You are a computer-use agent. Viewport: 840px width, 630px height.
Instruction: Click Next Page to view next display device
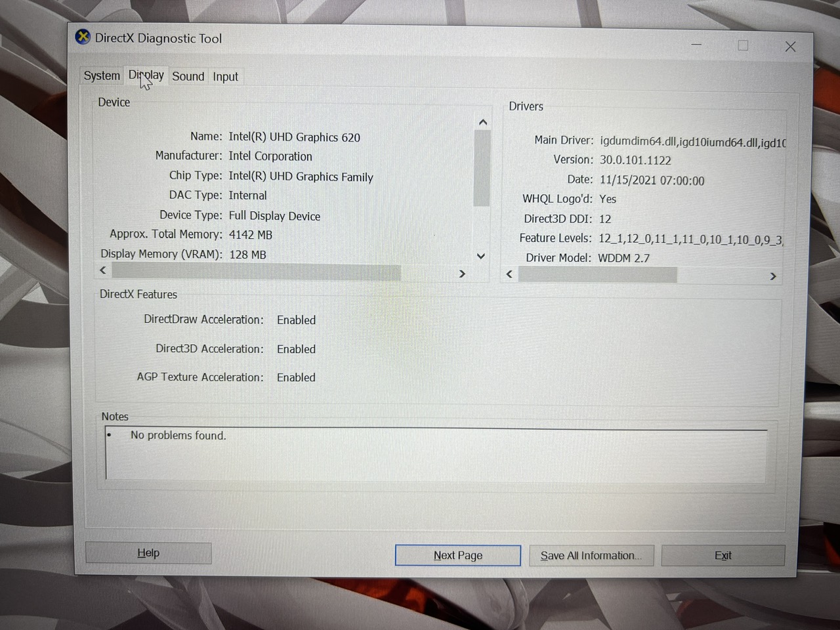tap(457, 555)
